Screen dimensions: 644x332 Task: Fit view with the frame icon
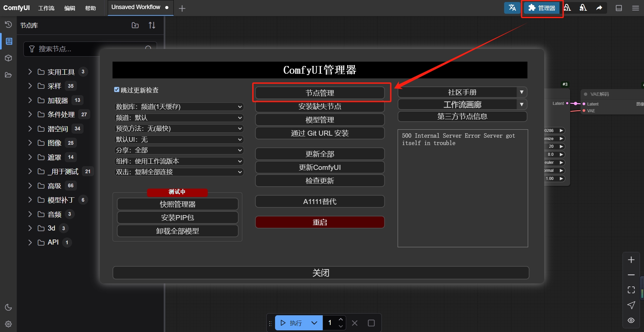pyautogui.click(x=631, y=290)
